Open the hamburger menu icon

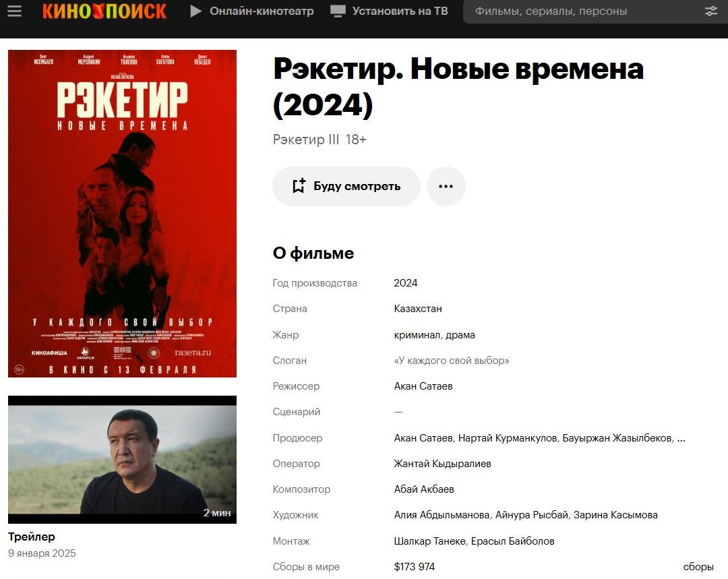pos(14,11)
